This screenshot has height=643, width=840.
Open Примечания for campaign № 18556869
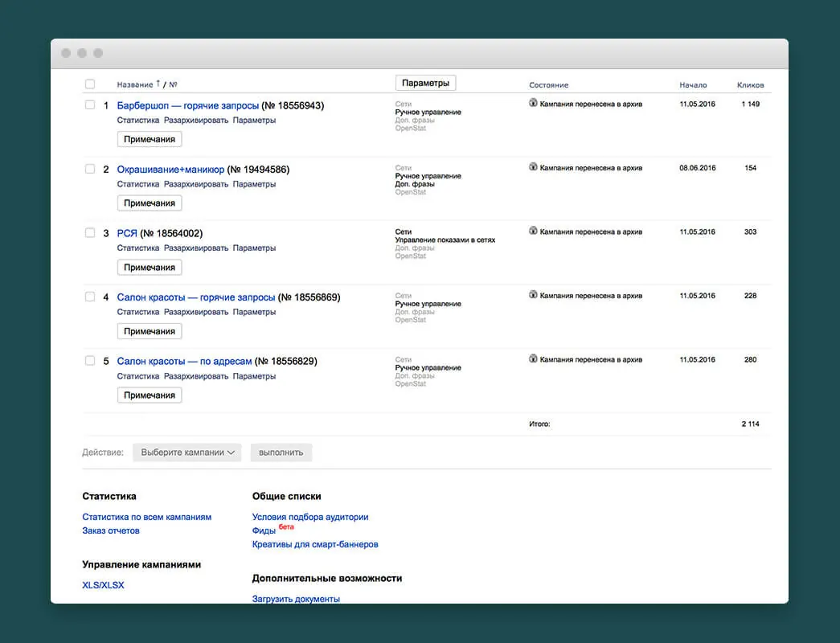[150, 331]
